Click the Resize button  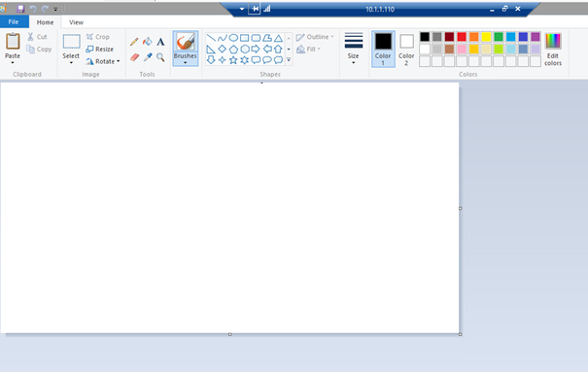pos(100,50)
